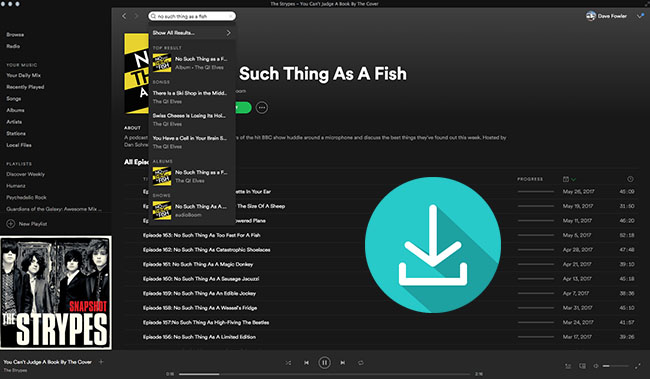Click the now playing title 'You Can't Judge A Book By The Cover'
The height and width of the screenshot is (379, 650).
coord(47,362)
